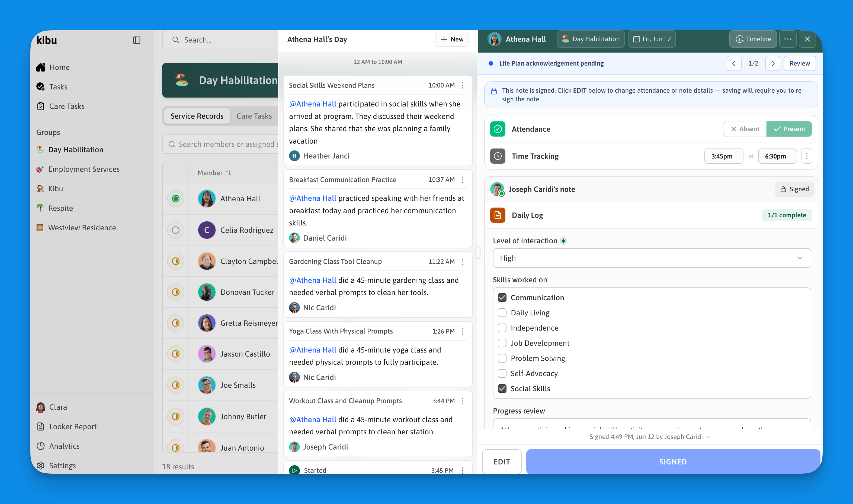The image size is (853, 504).
Task: Toggle Celia Rodriguez status circle
Action: (x=176, y=230)
